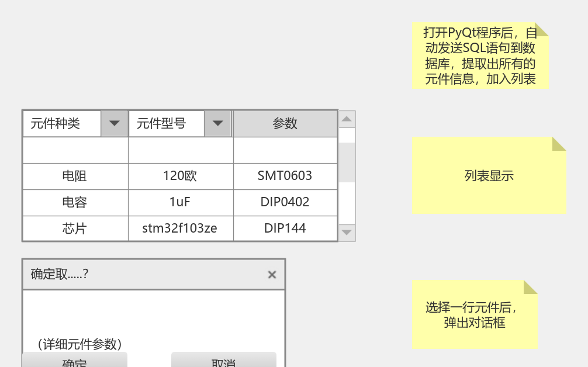Click the 1uF model cell
Image resolution: width=588 pixels, height=367 pixels.
[x=179, y=202]
